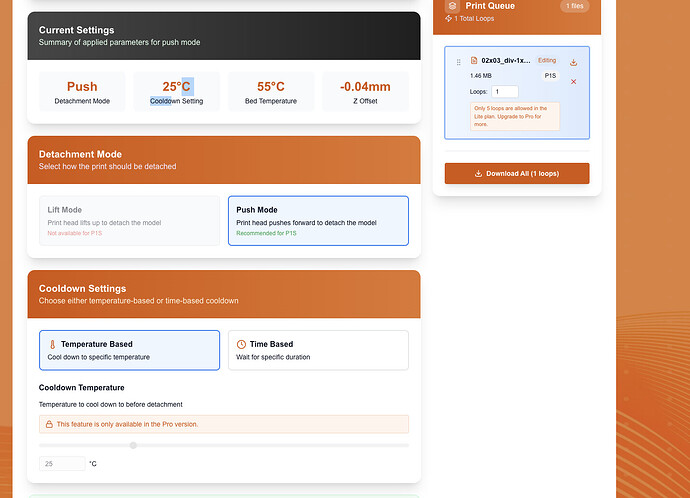Select the Push Mode option

coord(318,221)
